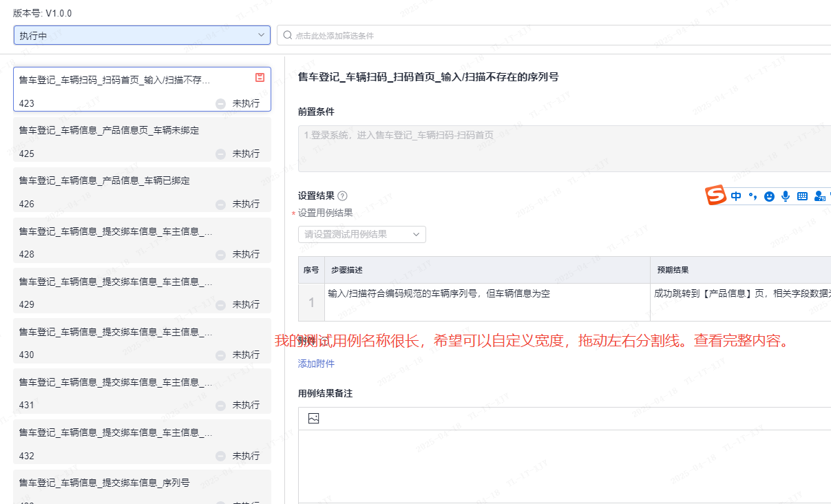Open the emoji smiley on the IME bar

[769, 196]
